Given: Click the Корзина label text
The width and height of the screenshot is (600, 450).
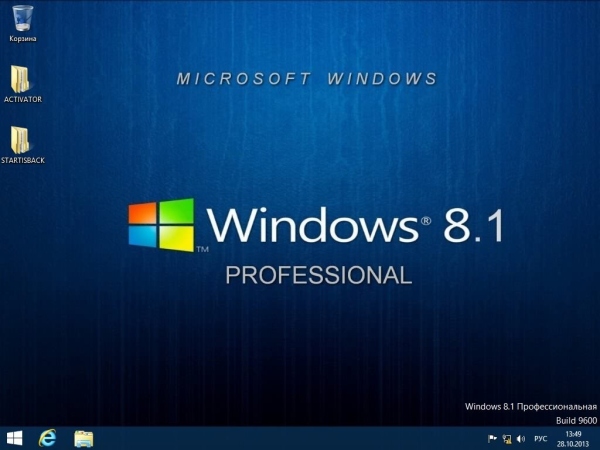Looking at the screenshot, I should click(23, 38).
